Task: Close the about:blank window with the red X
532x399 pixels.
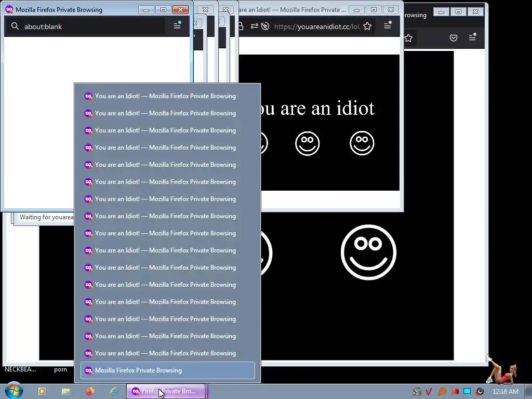Action: coord(180,10)
